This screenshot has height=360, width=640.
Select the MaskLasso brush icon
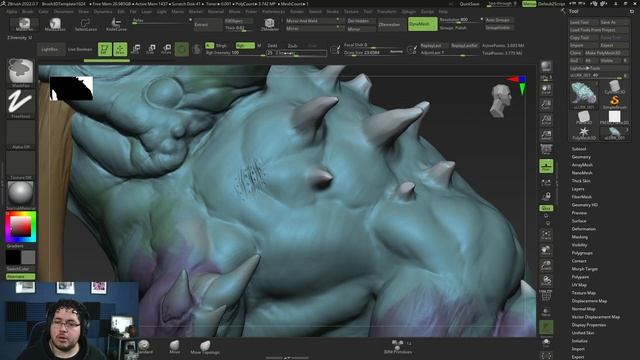pyautogui.click(x=55, y=24)
